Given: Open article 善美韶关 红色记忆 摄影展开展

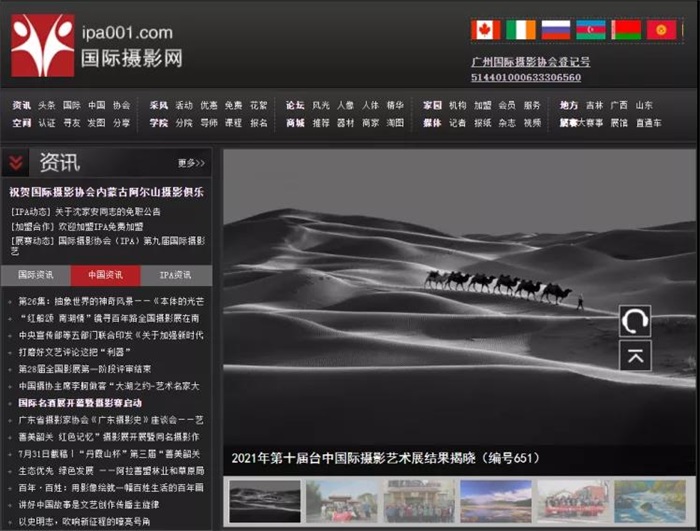Looking at the screenshot, I should [x=109, y=437].
